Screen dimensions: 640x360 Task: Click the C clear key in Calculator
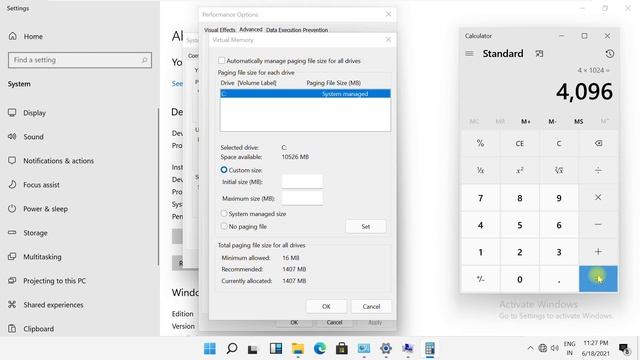click(559, 143)
